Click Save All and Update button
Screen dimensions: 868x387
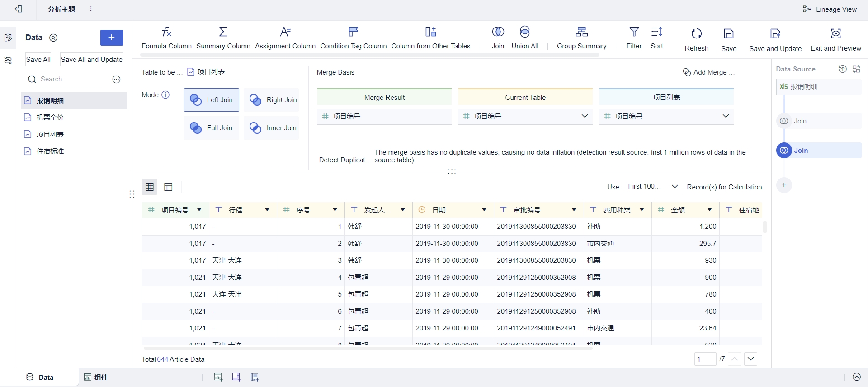click(x=91, y=60)
